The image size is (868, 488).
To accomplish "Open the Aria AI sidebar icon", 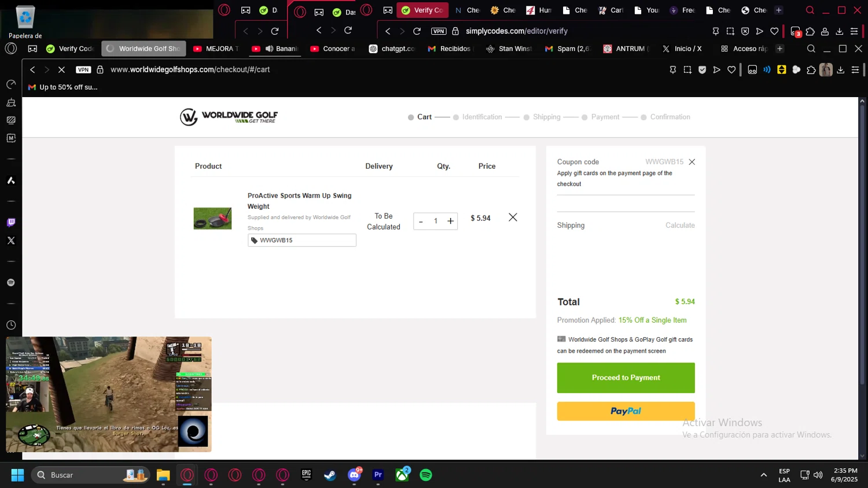I will [11, 180].
